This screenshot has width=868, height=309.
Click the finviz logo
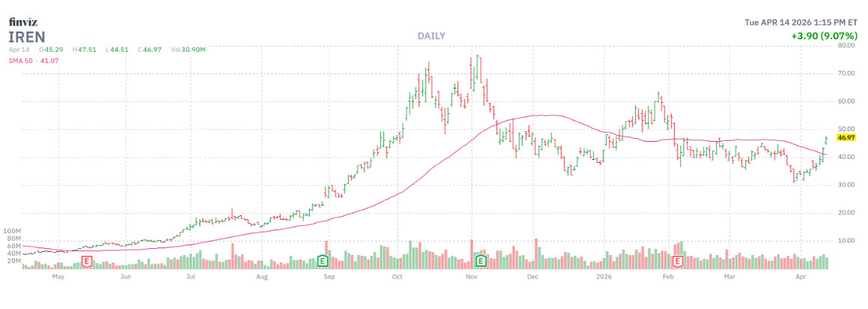tap(22, 21)
